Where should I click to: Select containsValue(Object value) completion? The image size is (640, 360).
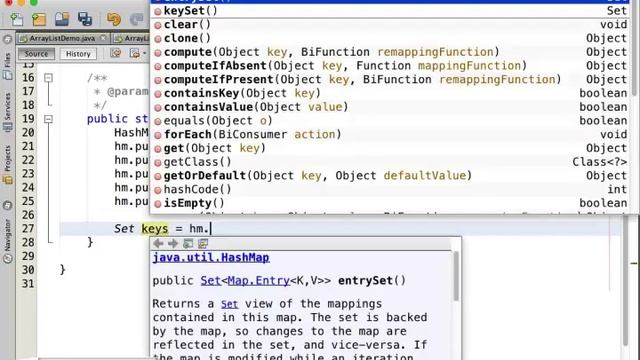pos(391,107)
